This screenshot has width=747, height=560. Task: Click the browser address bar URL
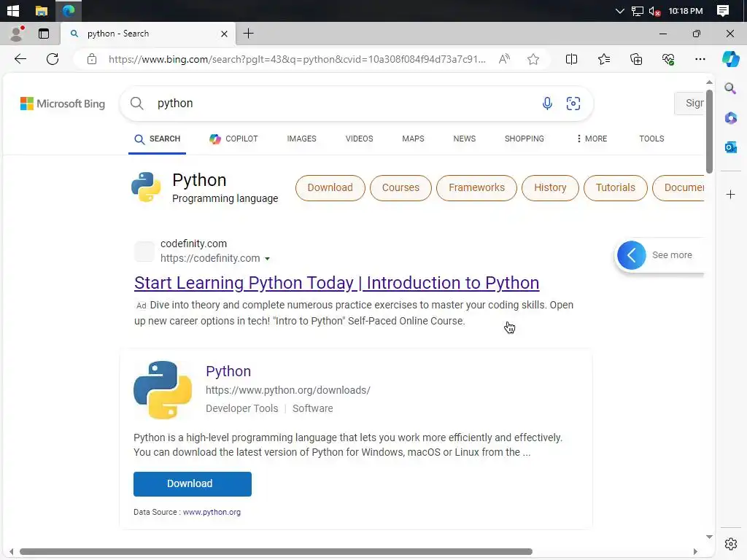pyautogui.click(x=297, y=59)
